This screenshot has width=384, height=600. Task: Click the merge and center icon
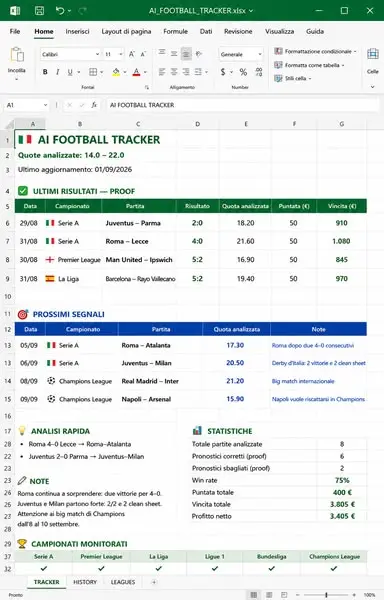198,72
